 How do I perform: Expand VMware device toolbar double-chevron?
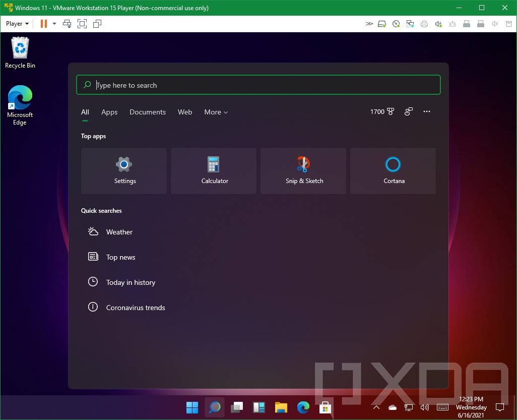coord(369,24)
